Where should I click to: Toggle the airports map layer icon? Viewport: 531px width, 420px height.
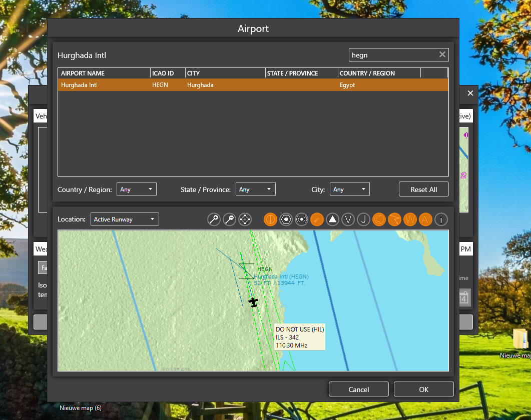pos(271,219)
